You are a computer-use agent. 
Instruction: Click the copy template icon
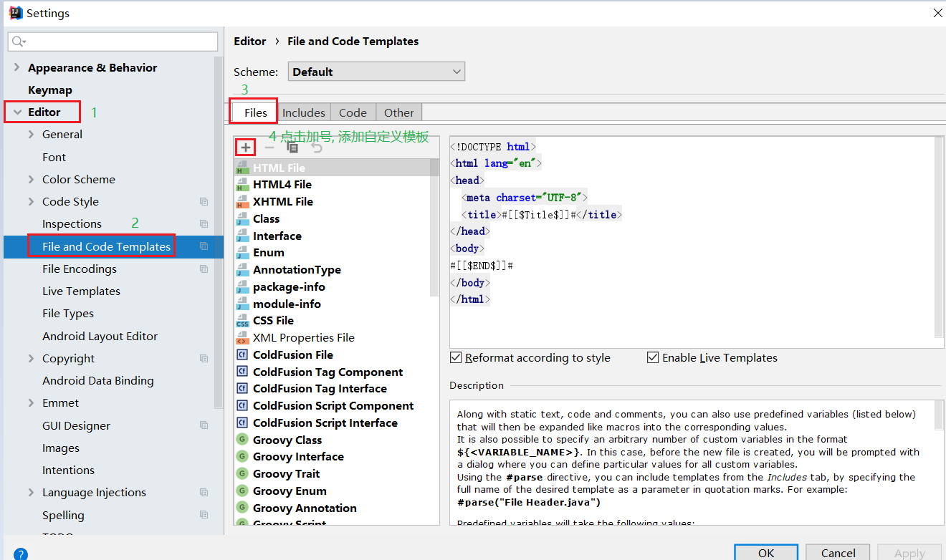(293, 148)
